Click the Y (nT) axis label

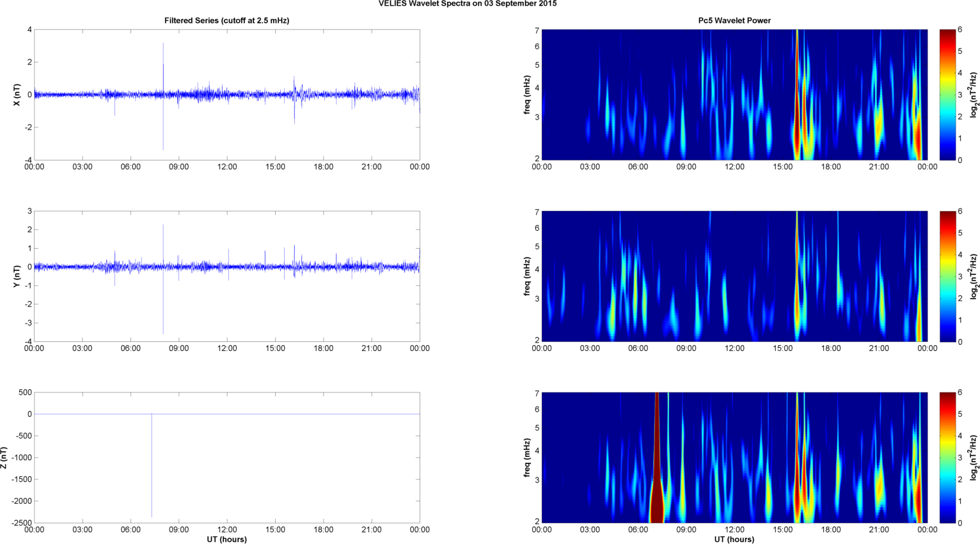(x=17, y=276)
